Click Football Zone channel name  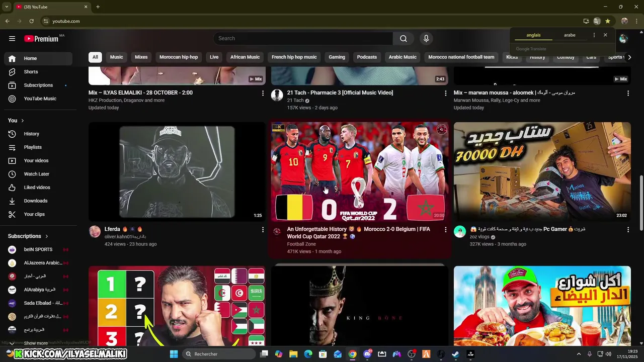pyautogui.click(x=301, y=244)
